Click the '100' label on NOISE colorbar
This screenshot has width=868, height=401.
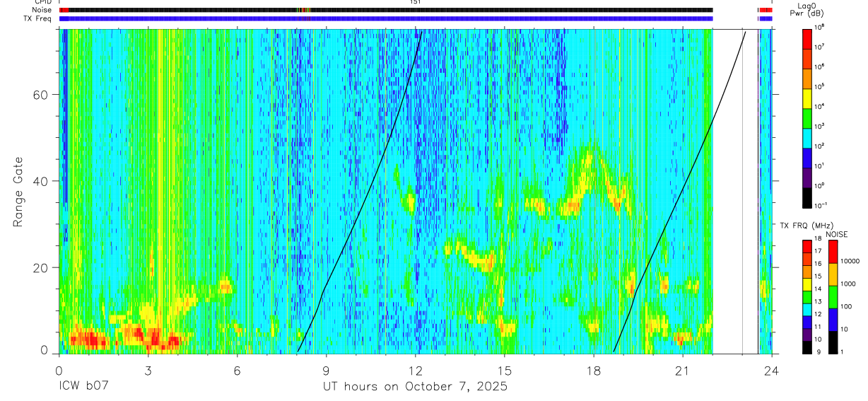[x=848, y=306]
